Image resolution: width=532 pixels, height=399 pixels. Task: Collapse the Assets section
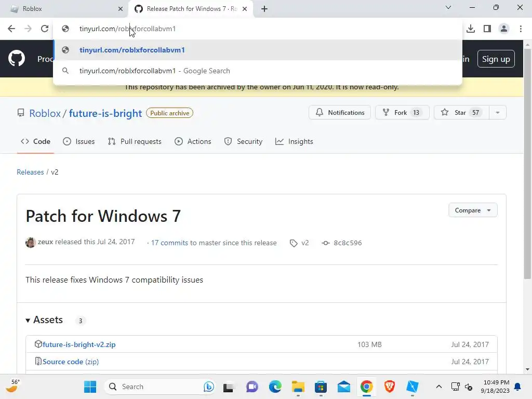[44, 320]
